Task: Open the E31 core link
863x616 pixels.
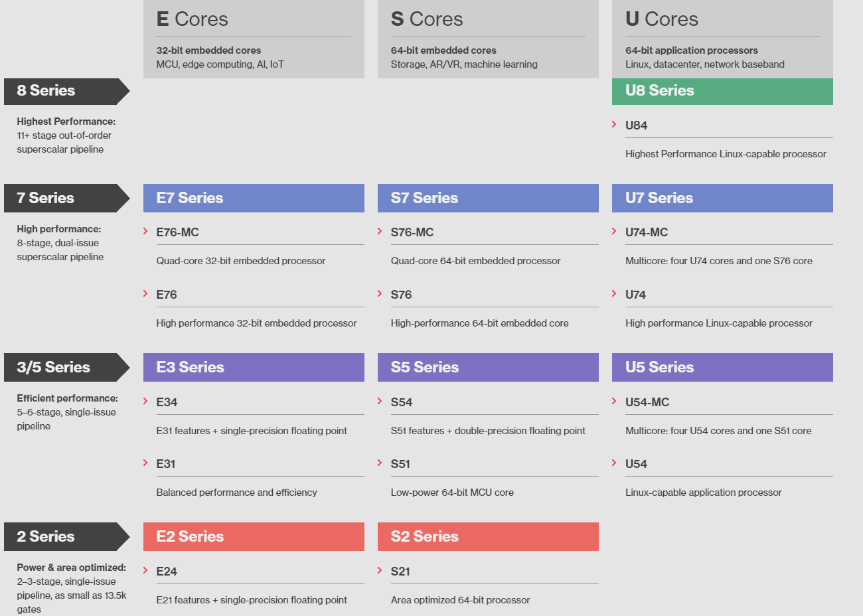Action: click(166, 464)
